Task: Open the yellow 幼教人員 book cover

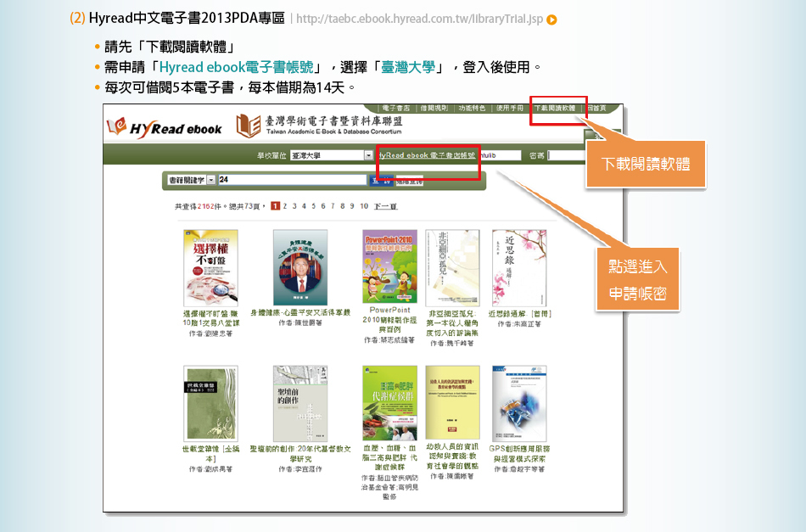Action: tap(452, 402)
